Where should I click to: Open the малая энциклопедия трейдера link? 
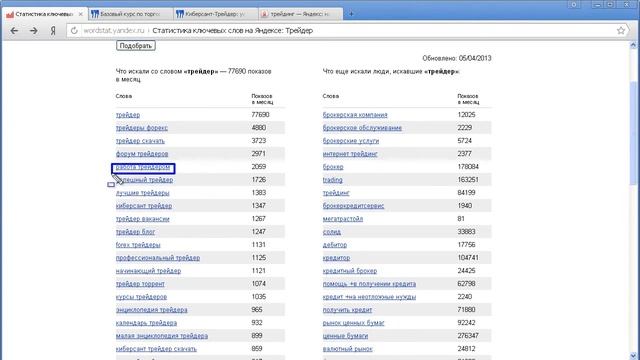pos(162,336)
